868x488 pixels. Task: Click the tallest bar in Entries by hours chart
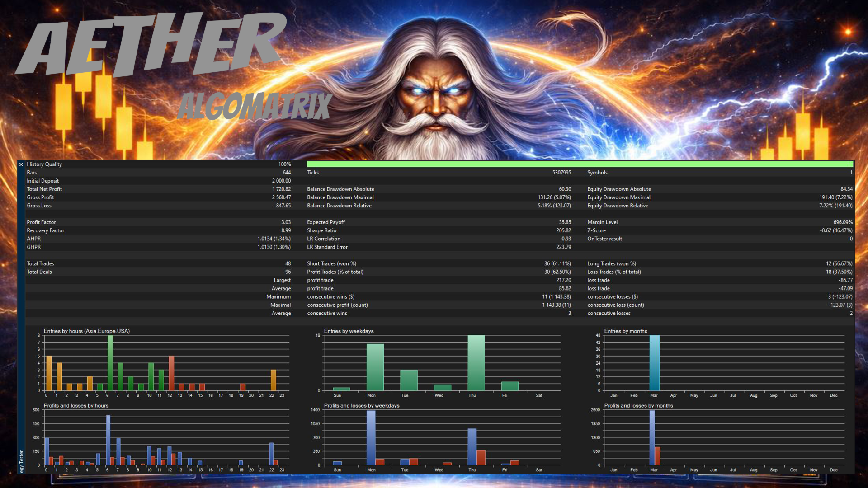point(110,363)
